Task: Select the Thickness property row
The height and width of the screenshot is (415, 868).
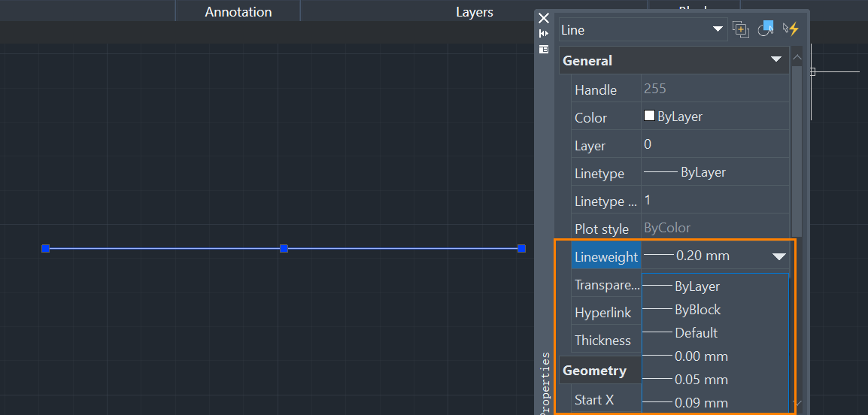Action: point(606,341)
